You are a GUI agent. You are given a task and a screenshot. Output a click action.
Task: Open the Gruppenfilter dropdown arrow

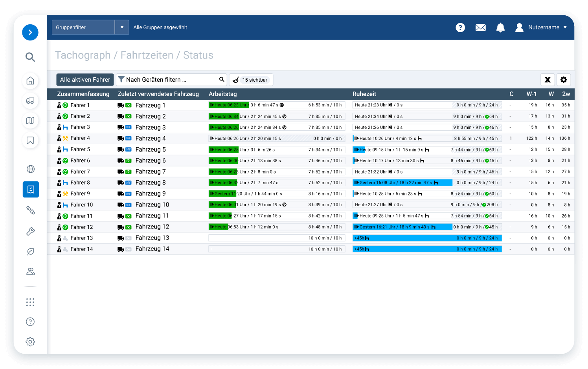point(122,27)
